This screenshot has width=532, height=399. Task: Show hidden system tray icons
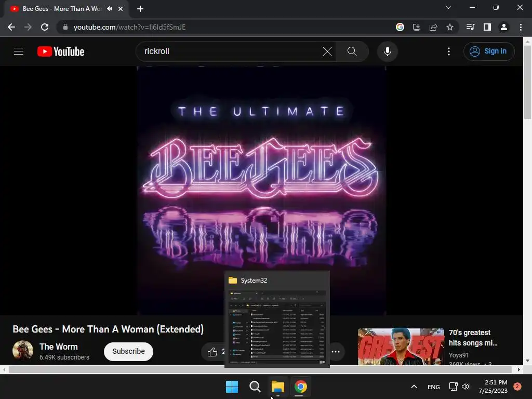click(414, 387)
